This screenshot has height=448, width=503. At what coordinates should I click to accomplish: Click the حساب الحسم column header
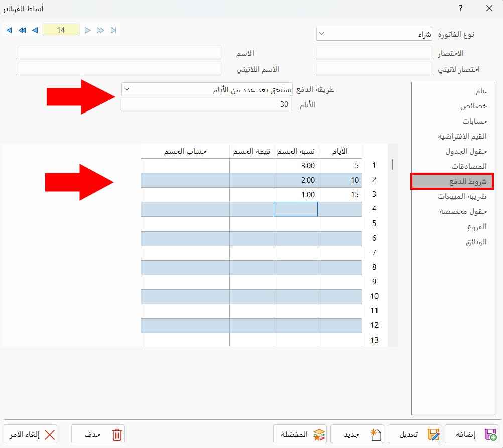click(185, 151)
